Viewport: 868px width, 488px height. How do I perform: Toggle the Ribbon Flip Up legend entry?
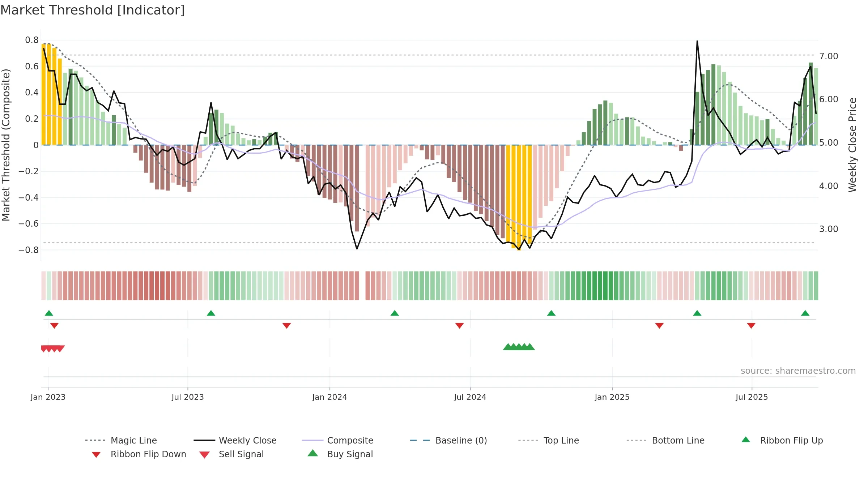(x=782, y=440)
